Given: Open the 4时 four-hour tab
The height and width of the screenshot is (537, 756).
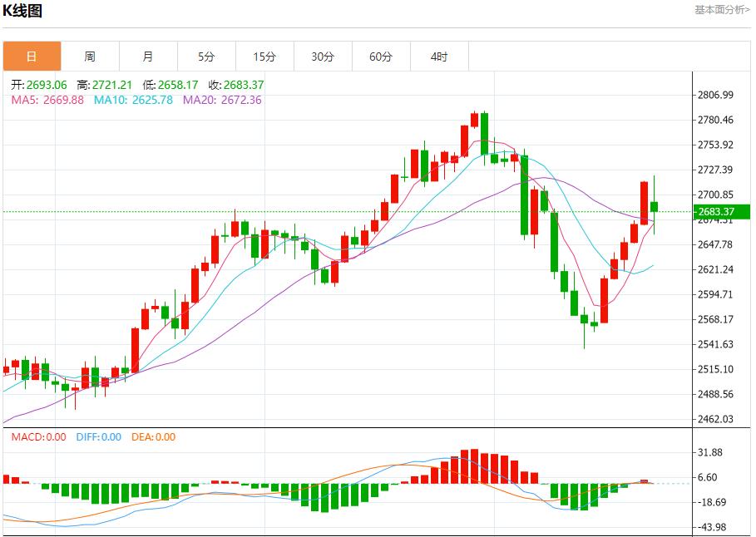Looking at the screenshot, I should coord(439,57).
